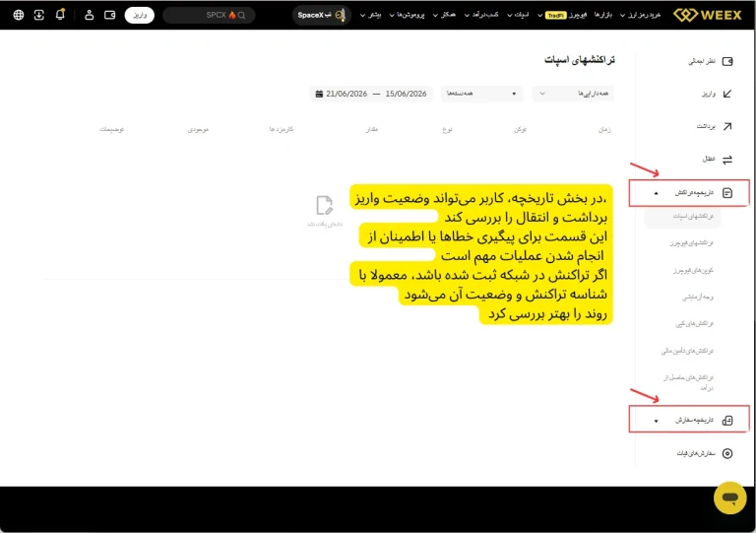Expand the تاریخچه سفارش section arrow
This screenshot has height=533, width=756.
coord(656,421)
